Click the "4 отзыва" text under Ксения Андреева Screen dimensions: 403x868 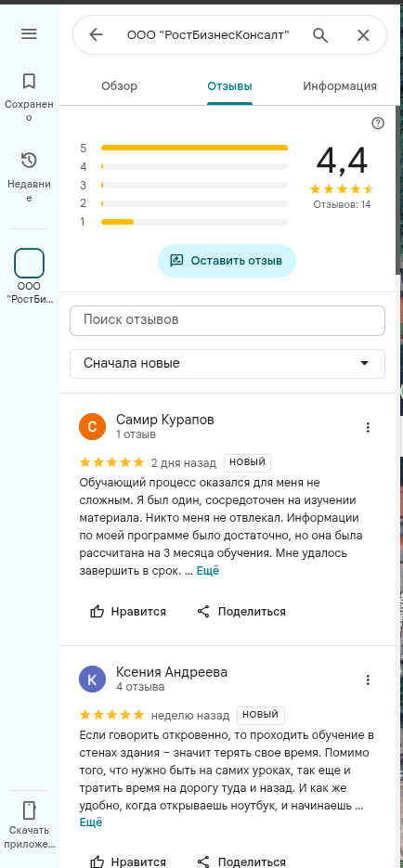coord(140,687)
